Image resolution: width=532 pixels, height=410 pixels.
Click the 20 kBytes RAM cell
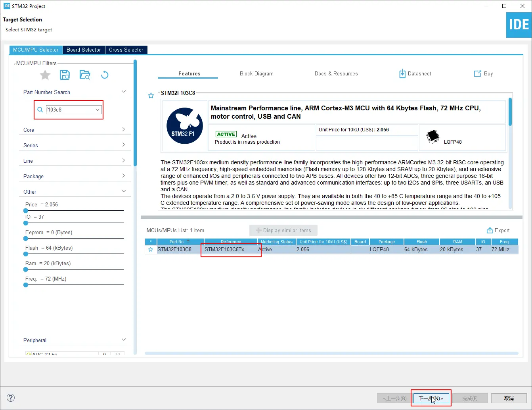457,250
